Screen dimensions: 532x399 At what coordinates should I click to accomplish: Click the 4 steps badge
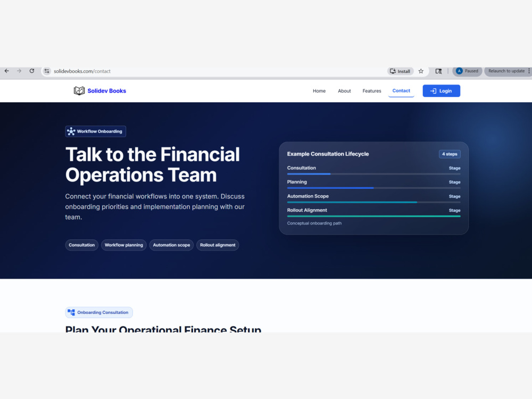450,154
